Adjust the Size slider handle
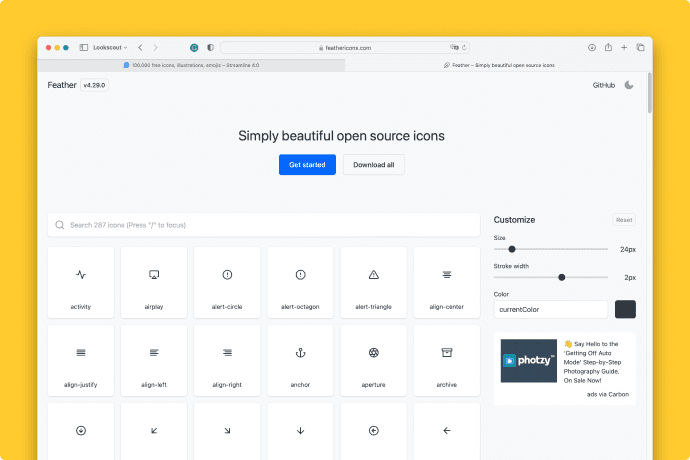The height and width of the screenshot is (460, 690). [x=512, y=249]
